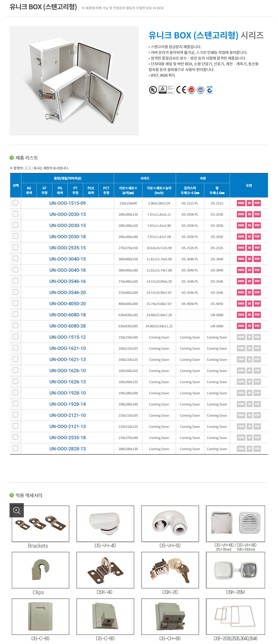Click the JAS-ANZ certification logo
The image size is (278, 644).
click(210, 90)
